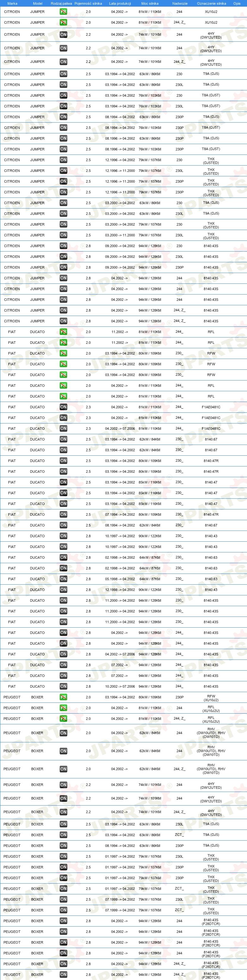Screen dimensions: 247x980
Task: Click the 'ZCT_' body cell in the Peugeot T9A (DJ5) row
Action: click(x=179, y=835)
